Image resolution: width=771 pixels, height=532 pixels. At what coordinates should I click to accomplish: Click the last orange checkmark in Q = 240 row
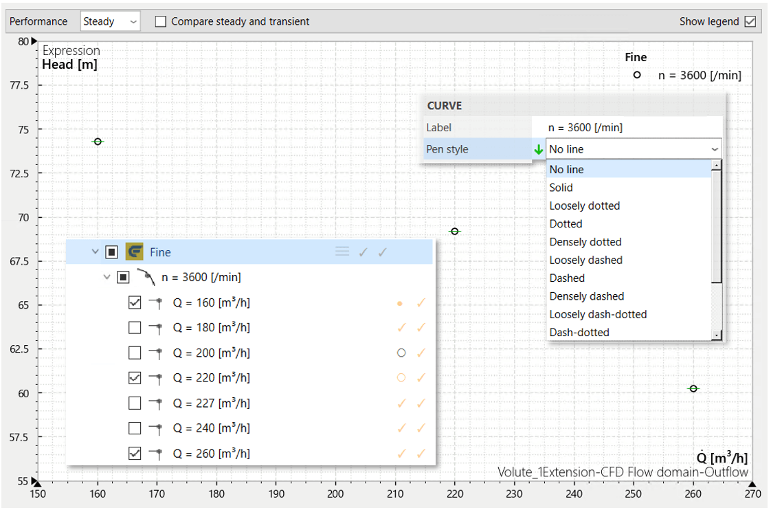421,428
